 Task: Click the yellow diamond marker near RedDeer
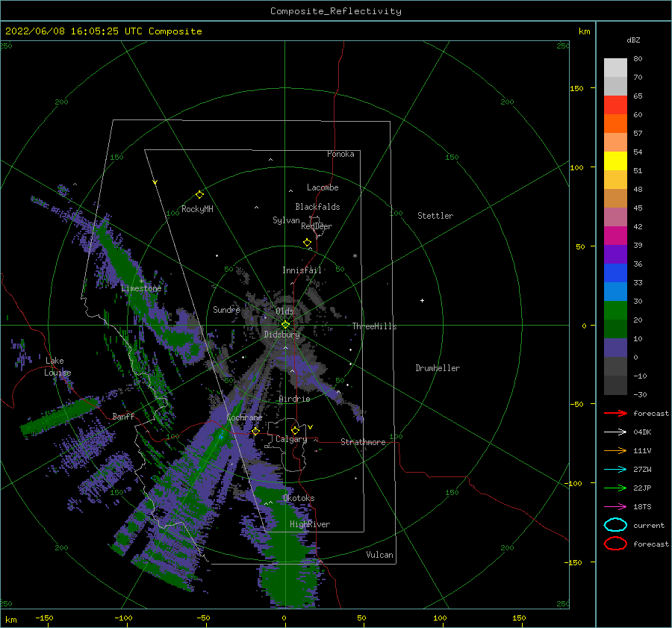tap(307, 243)
